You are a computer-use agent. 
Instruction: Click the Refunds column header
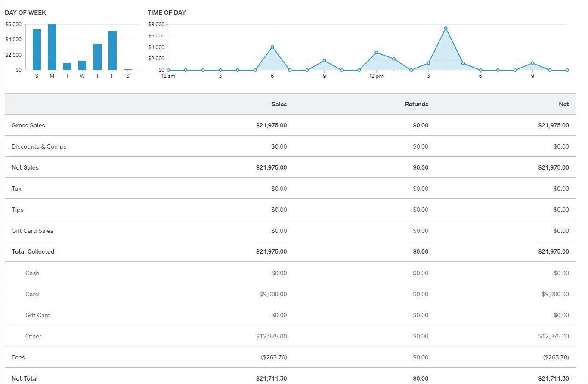[x=416, y=104]
